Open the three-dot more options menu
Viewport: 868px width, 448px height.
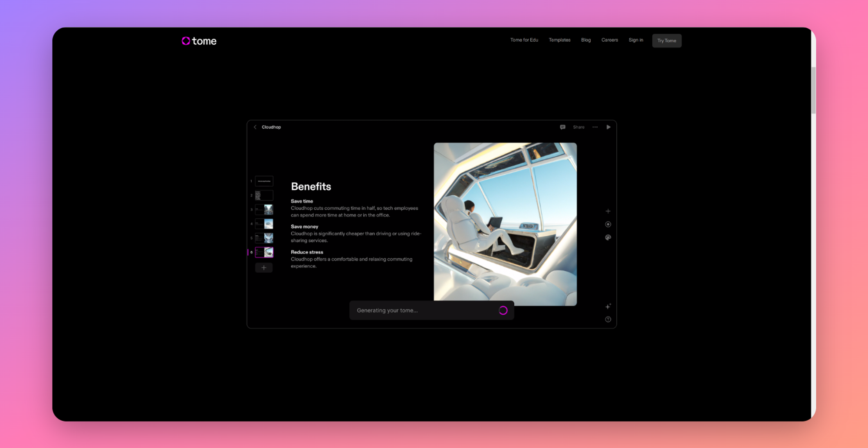(x=595, y=127)
